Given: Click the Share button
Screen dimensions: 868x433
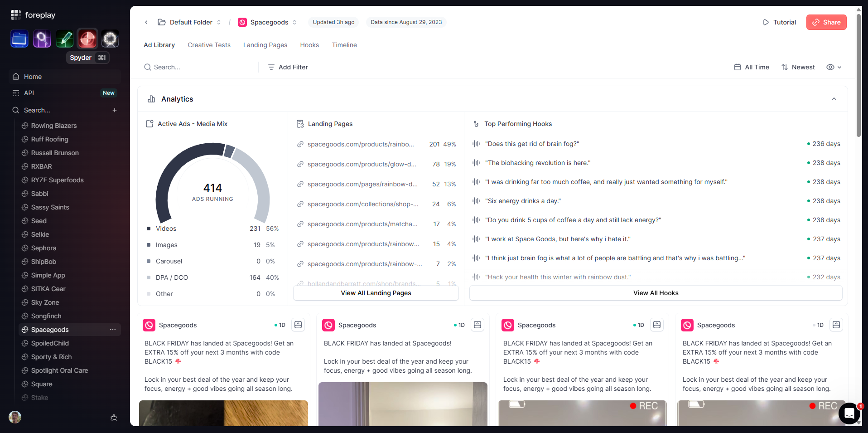Looking at the screenshot, I should [x=826, y=22].
